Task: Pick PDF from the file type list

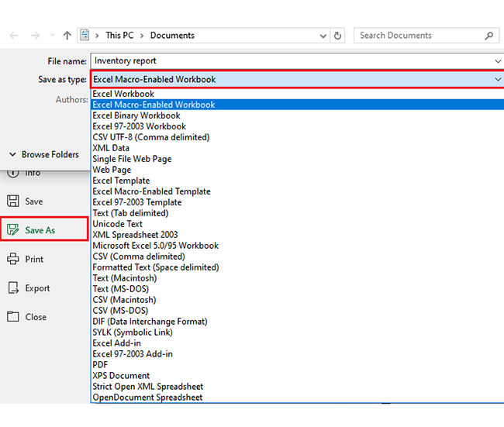Action: click(101, 365)
